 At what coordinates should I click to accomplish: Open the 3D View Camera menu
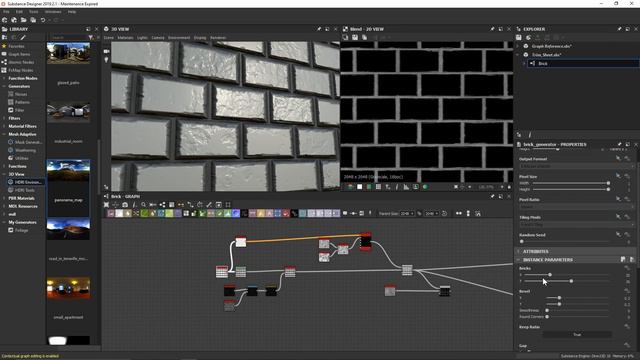[158, 38]
